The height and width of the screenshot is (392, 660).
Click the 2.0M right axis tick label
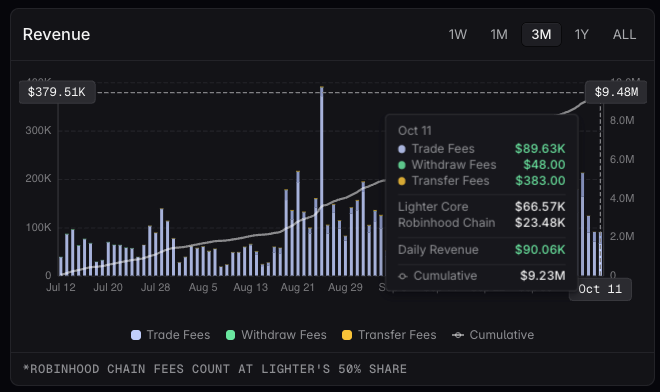tap(622, 237)
